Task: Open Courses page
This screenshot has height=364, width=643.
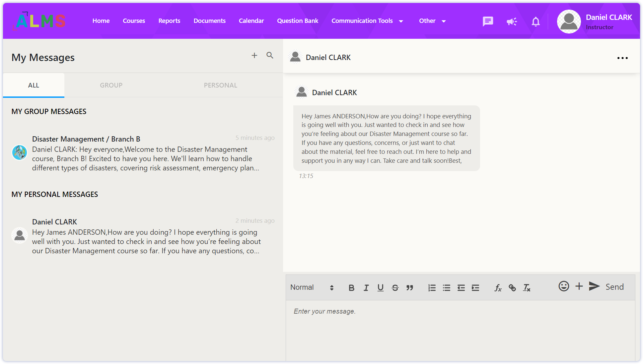Action: pos(134,21)
